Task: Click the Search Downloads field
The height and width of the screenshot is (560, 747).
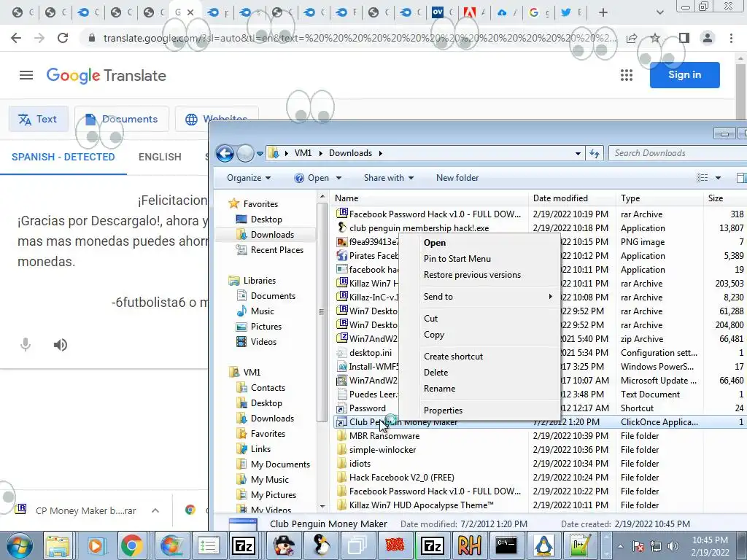Action: 678,153
